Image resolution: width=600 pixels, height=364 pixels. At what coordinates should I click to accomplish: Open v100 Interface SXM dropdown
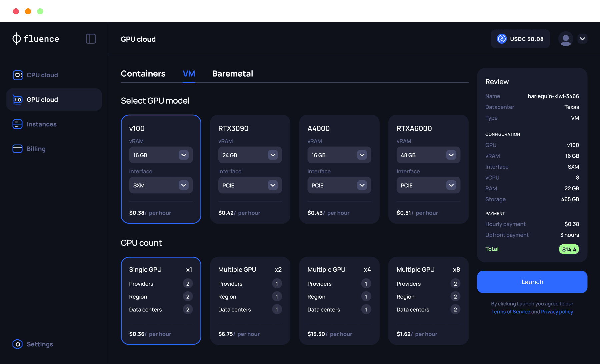(161, 185)
